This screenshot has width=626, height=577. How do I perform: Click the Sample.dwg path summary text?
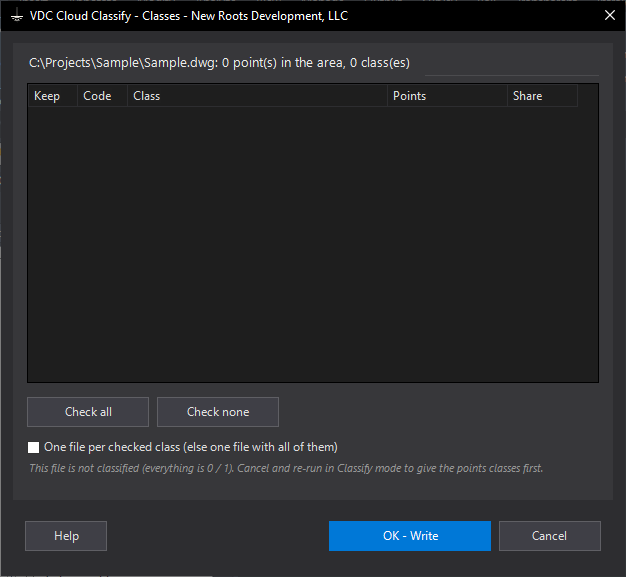(219, 63)
